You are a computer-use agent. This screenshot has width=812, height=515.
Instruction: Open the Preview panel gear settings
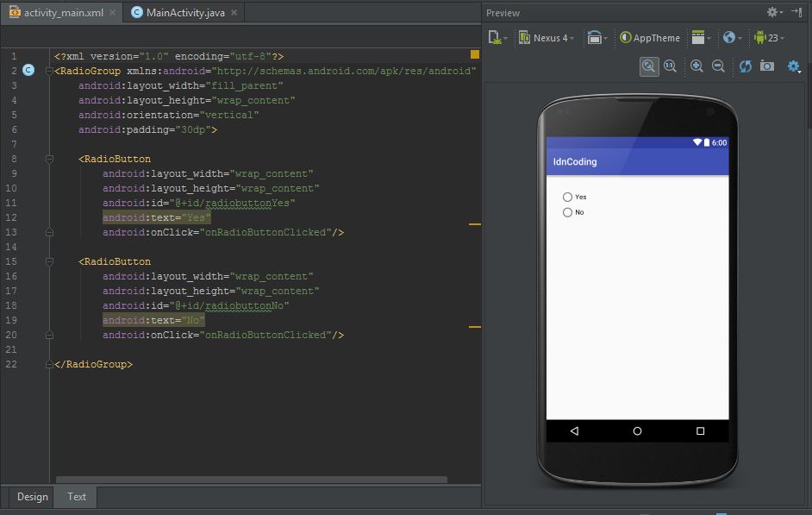click(x=774, y=12)
